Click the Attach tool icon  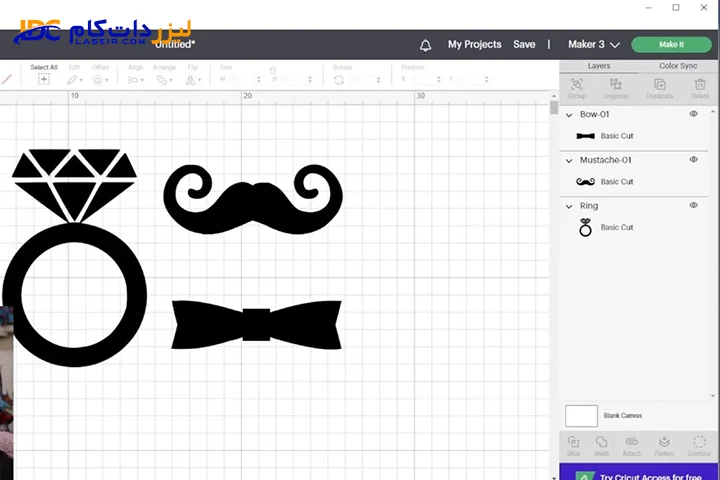tap(632, 442)
